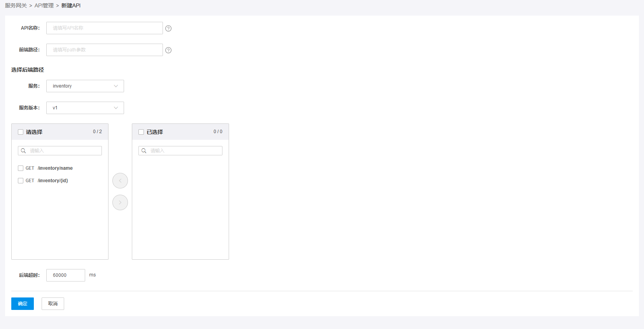
Task: Click the move-left arrow transfer button
Action: 120,181
